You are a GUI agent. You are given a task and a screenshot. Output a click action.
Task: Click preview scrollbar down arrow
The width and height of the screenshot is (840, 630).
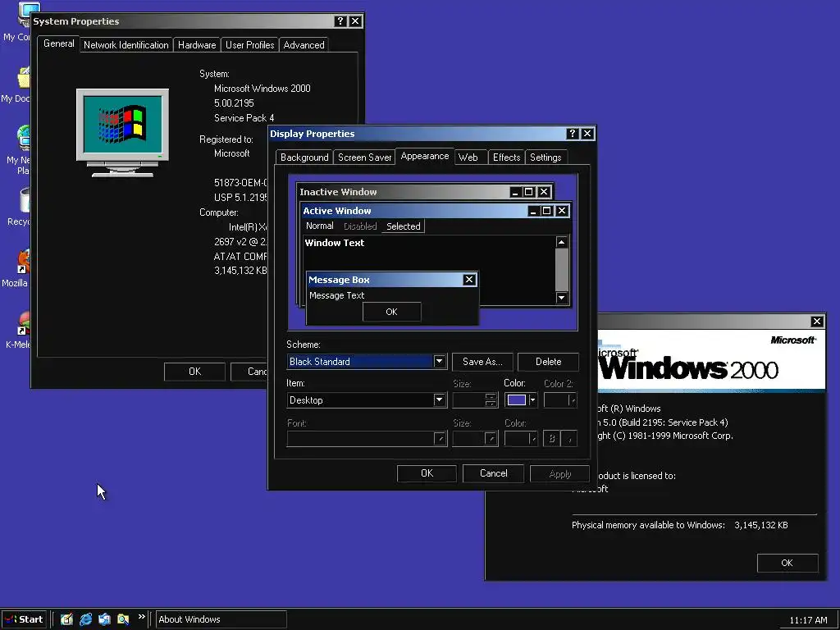(x=561, y=298)
